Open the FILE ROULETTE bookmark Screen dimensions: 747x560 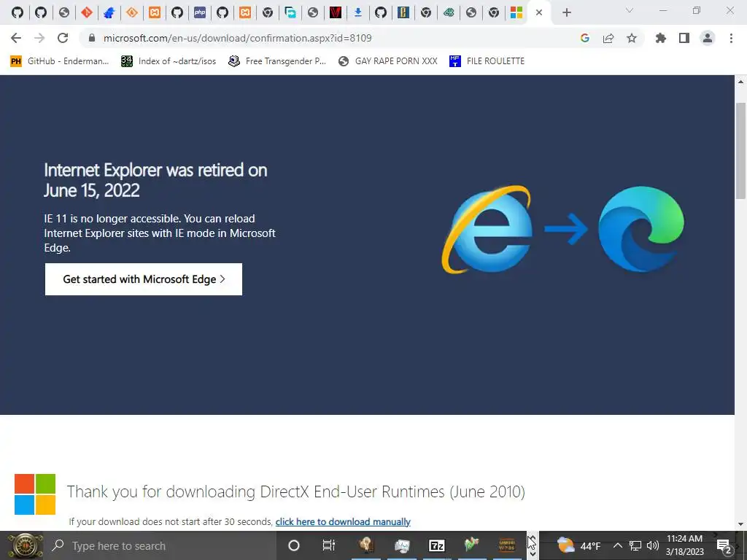[487, 61]
